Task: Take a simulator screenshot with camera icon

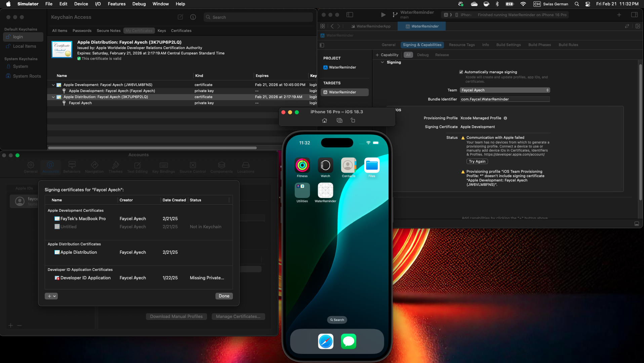Action: point(339,121)
